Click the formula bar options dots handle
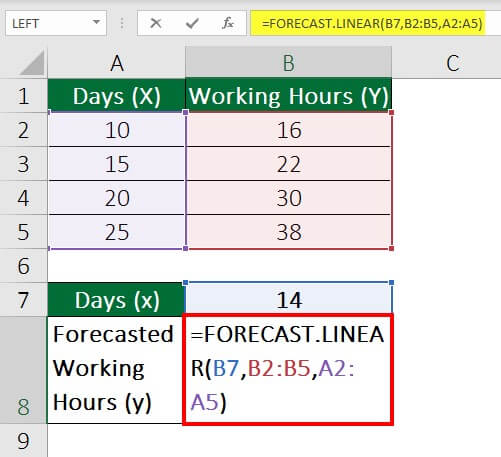The image size is (501, 457). 122,23
